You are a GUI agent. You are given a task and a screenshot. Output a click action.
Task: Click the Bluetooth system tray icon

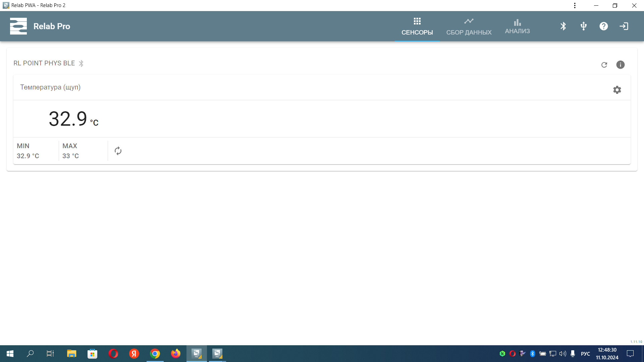pos(533,354)
